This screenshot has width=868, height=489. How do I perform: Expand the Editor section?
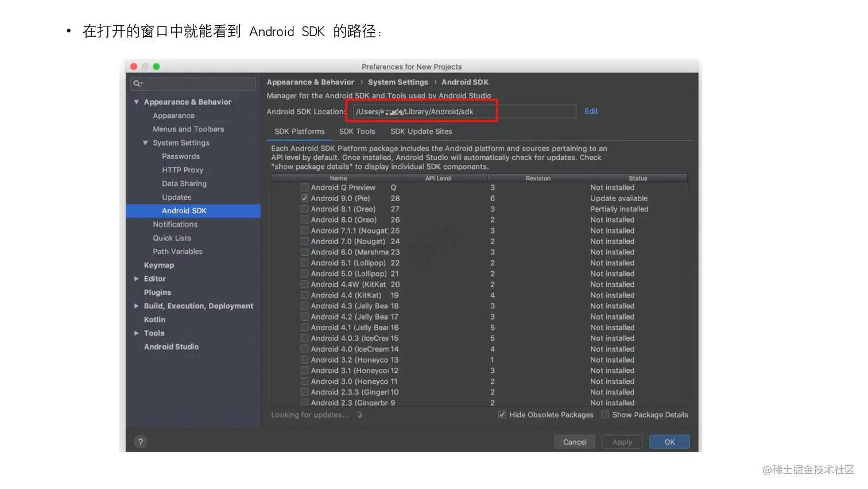pos(136,279)
